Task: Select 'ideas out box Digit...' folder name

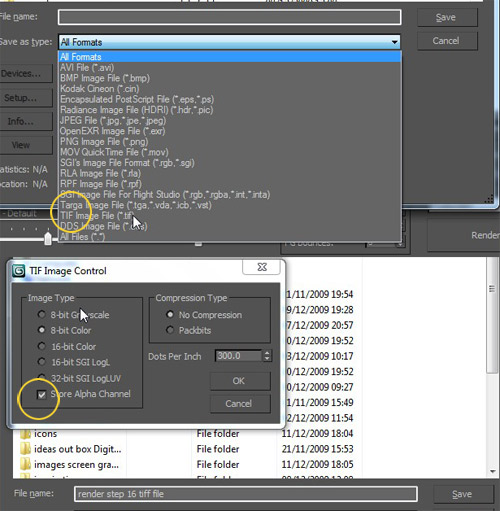Action: coord(78,449)
